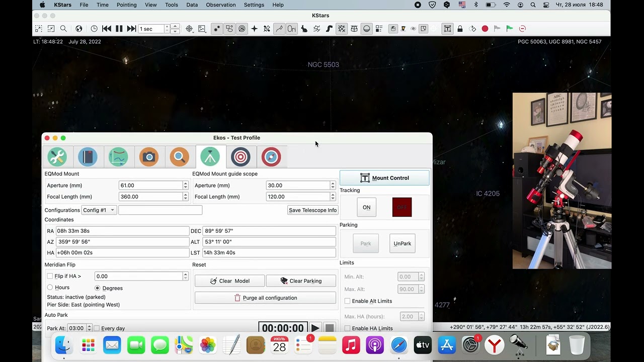644x362 pixels.
Task: Toggle constellation names (Ori) icon
Action: 292,29
